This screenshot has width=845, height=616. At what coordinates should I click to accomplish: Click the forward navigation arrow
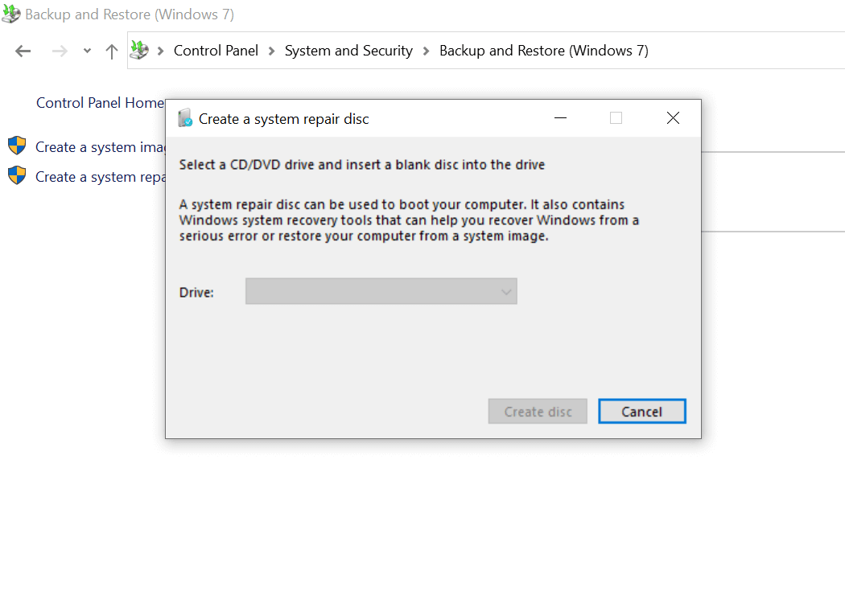pyautogui.click(x=59, y=50)
